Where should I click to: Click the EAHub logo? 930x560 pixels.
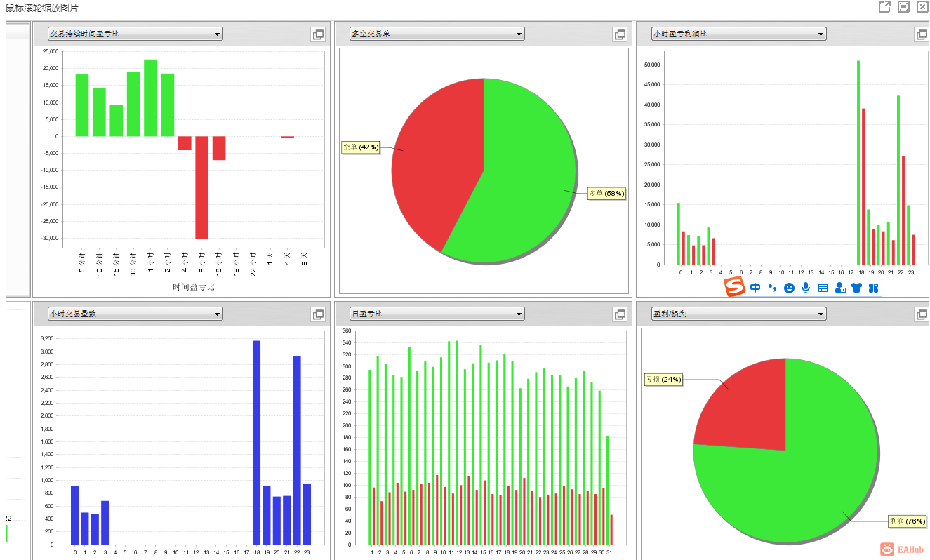[x=902, y=550]
